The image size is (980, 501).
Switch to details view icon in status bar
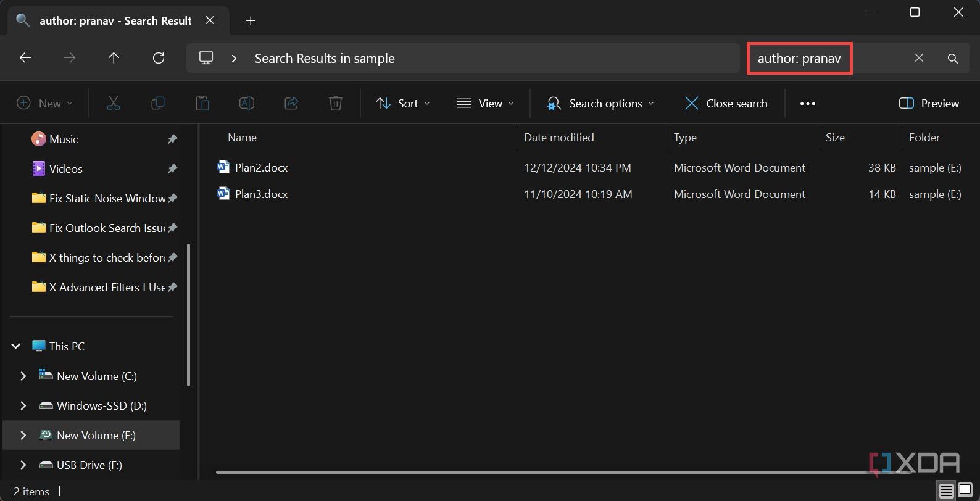tap(947, 491)
